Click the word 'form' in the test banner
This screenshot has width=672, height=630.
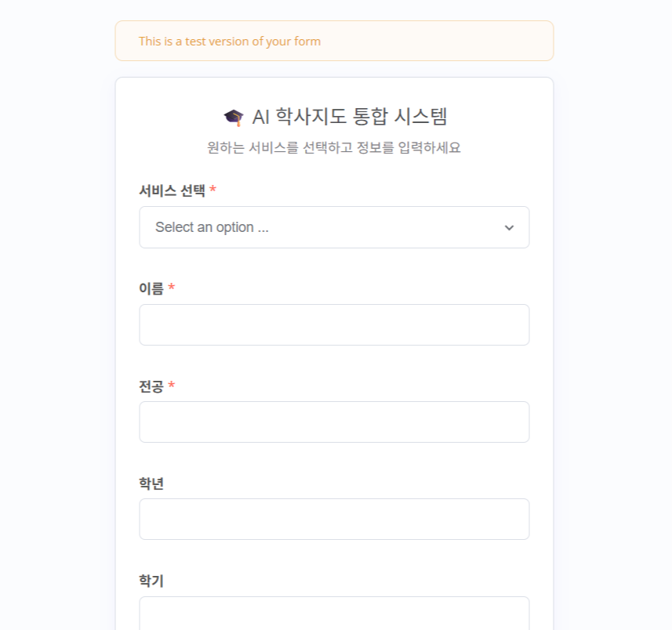pyautogui.click(x=307, y=42)
